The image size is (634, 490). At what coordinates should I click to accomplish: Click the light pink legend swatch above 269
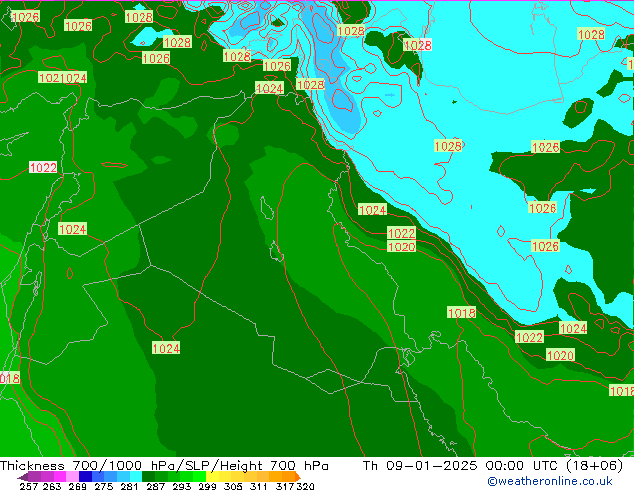[x=72, y=476]
